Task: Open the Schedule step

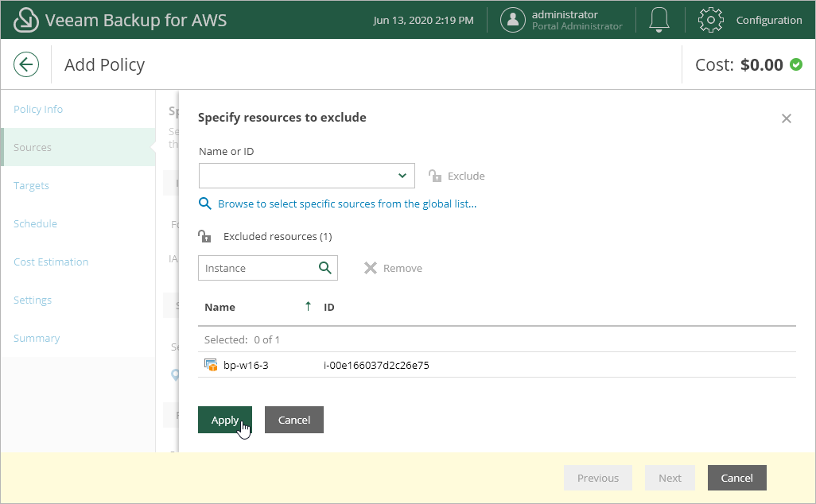Action: (x=35, y=223)
